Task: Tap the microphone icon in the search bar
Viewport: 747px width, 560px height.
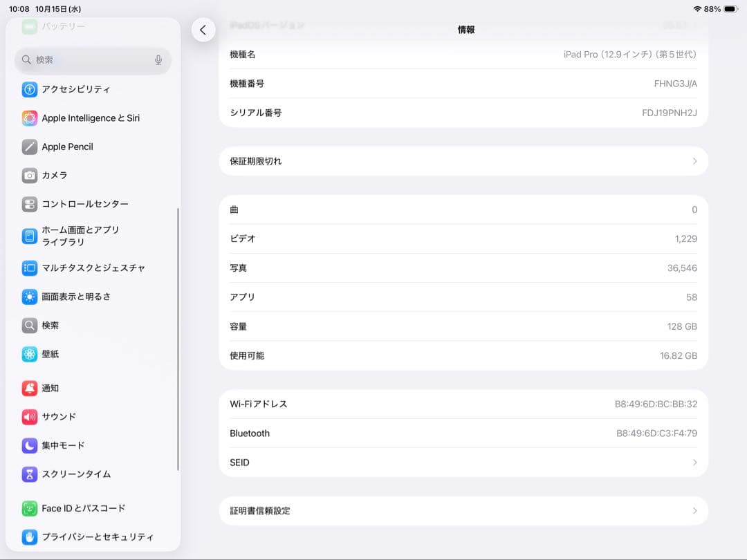Action: pos(158,60)
